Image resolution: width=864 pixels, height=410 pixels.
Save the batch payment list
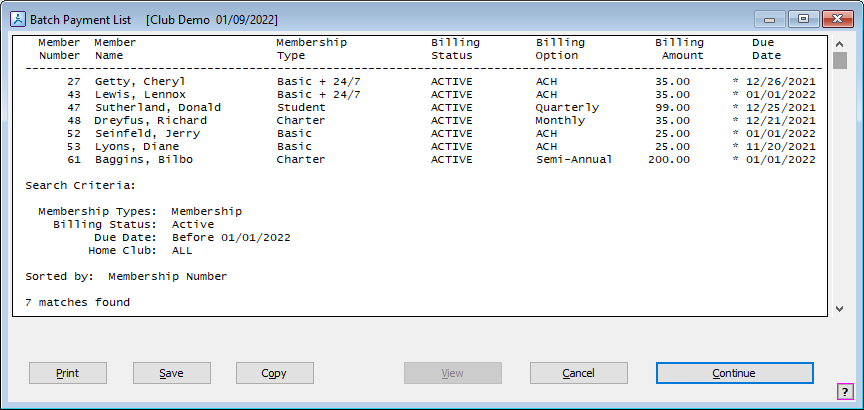pos(172,373)
